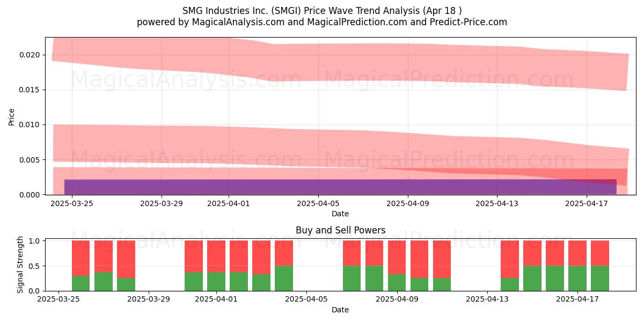Click the red sell bar above the 2025-04-09 tick
The image size is (644, 322).
[x=397, y=258]
